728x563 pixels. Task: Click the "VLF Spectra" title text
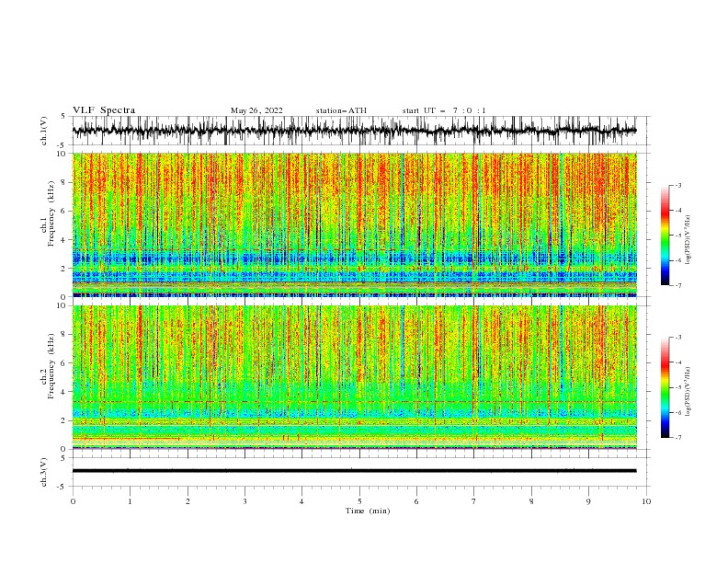[x=104, y=110]
